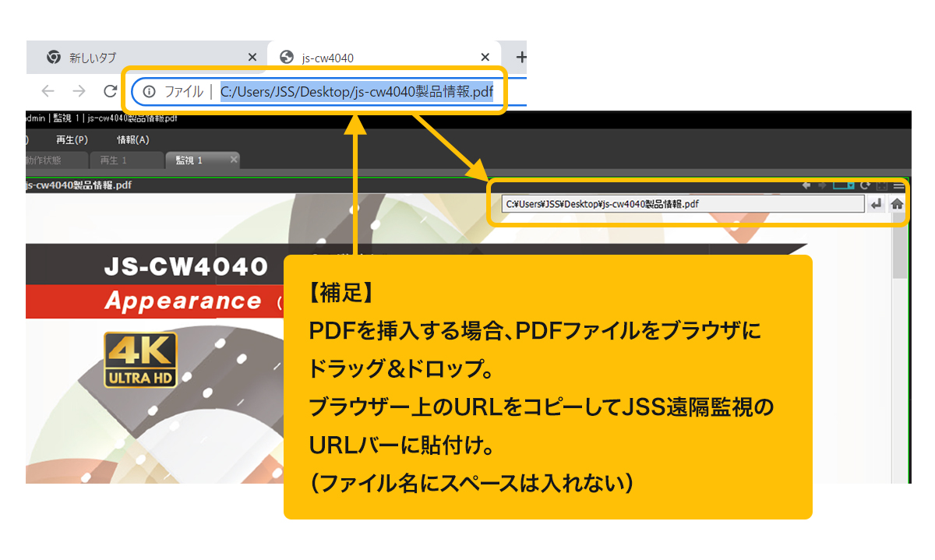Close the 監視 1 tab
This screenshot has height=560, width=935.
pos(233,160)
